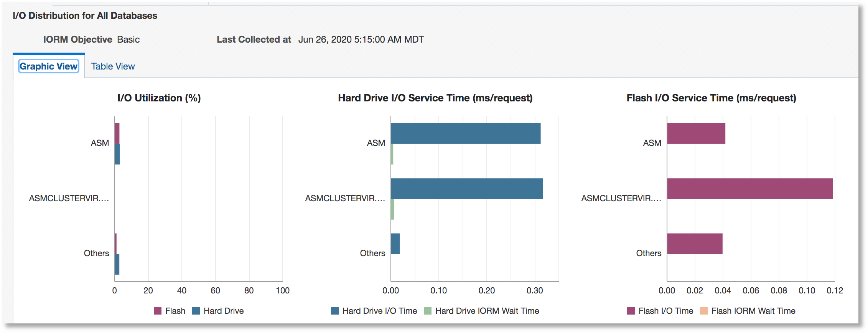Image resolution: width=868 pixels, height=333 pixels.
Task: Click the Hard Drive legend color swatch
Action: pos(196,311)
